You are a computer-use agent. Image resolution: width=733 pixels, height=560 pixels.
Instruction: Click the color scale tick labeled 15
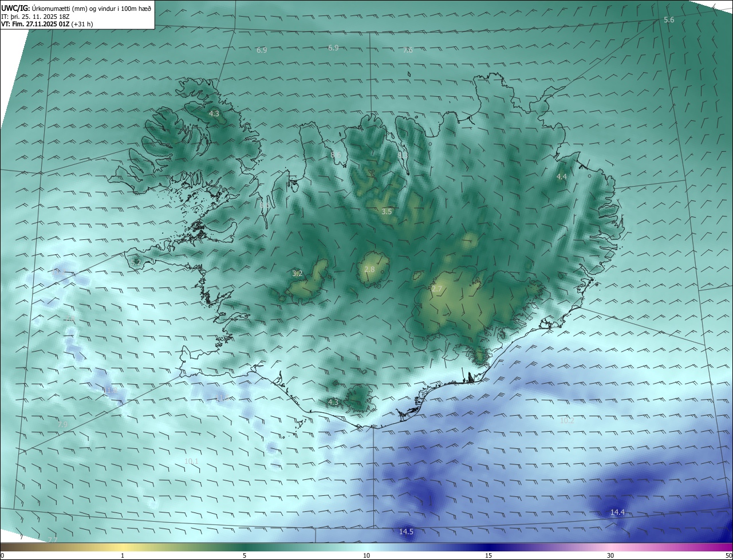tap(488, 555)
